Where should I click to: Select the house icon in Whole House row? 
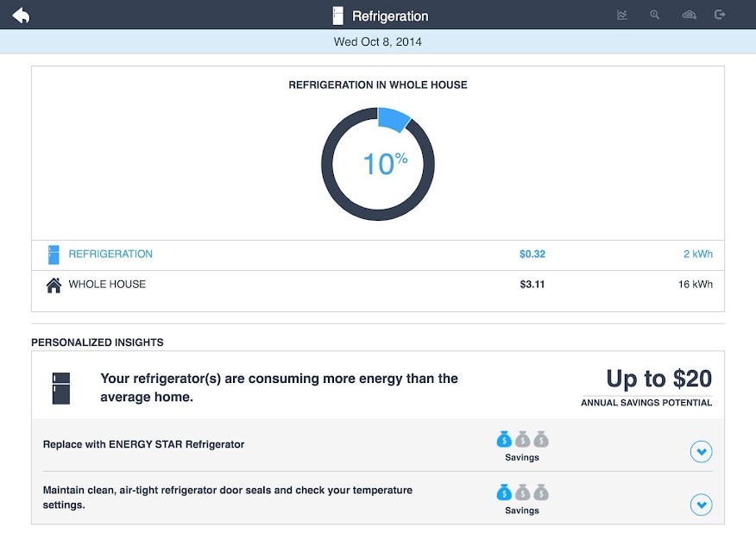pos(54,285)
